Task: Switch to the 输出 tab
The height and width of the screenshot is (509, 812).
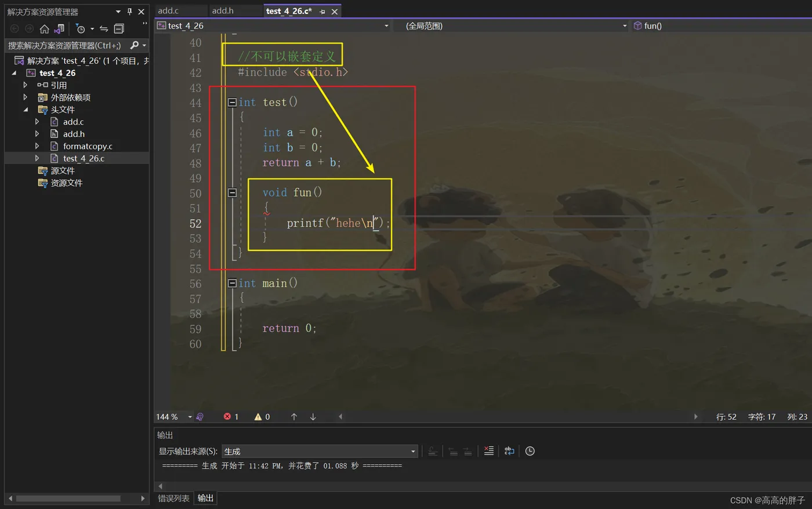Action: point(205,499)
